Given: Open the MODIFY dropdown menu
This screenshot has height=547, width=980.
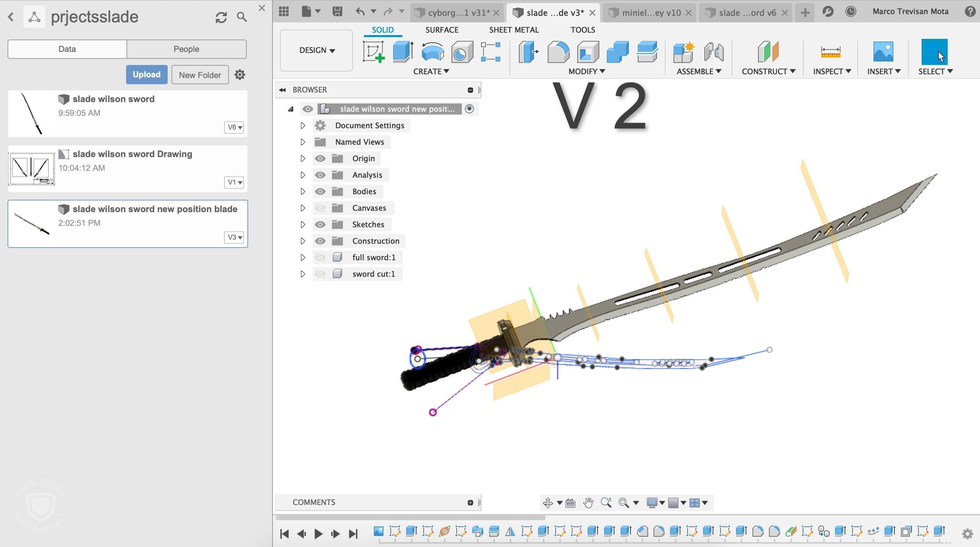Looking at the screenshot, I should click(x=587, y=71).
